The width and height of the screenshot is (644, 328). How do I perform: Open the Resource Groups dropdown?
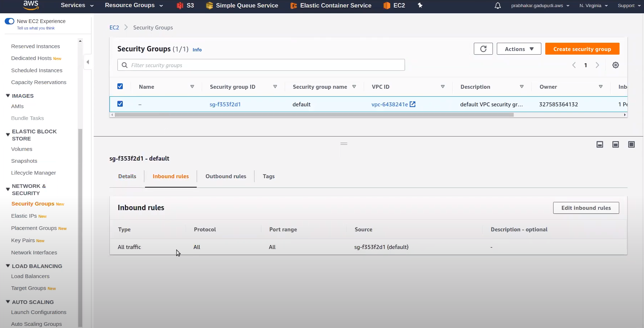[x=134, y=5]
